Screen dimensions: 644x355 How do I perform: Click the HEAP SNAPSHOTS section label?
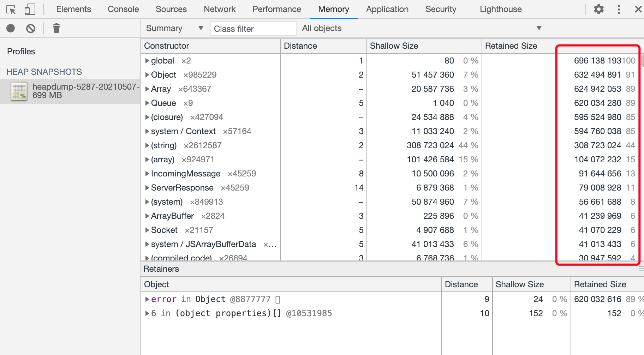coord(44,72)
